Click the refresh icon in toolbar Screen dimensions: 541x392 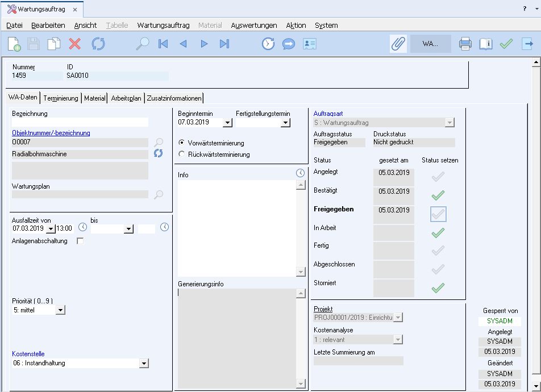click(98, 44)
